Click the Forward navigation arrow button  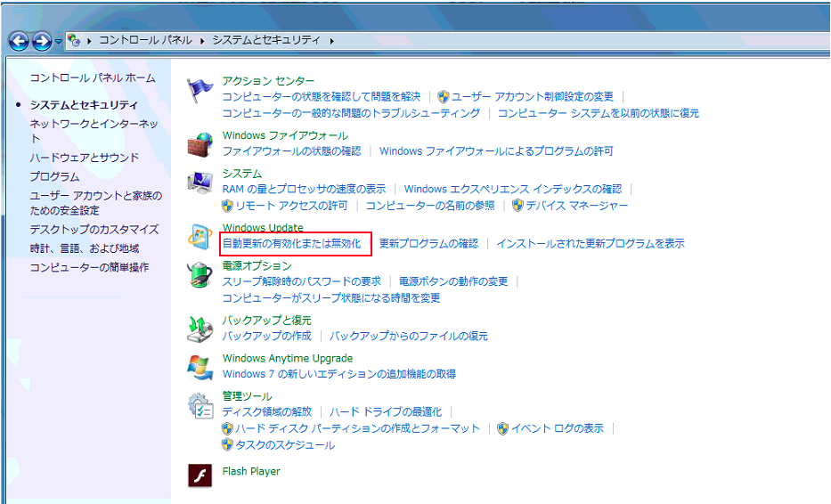[42, 41]
